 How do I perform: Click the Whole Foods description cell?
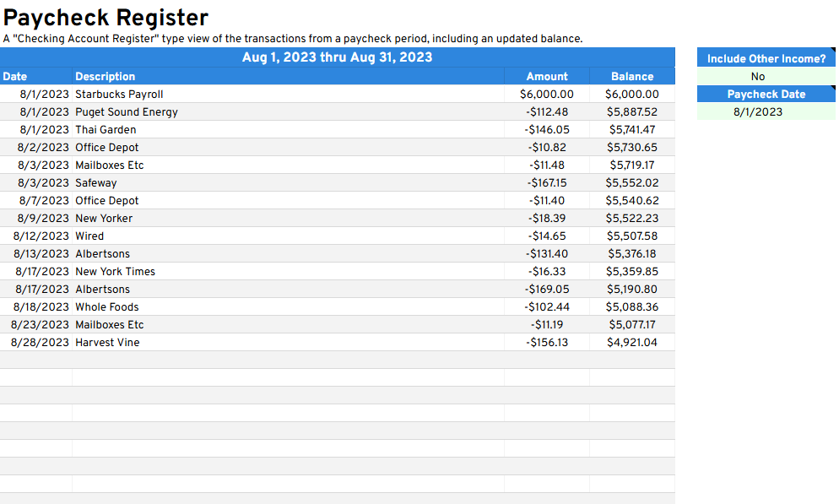(x=107, y=307)
